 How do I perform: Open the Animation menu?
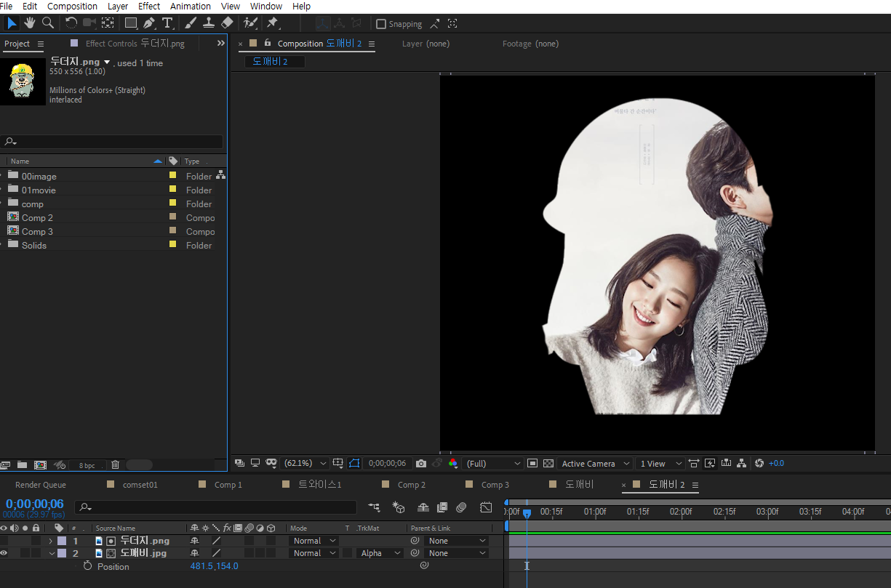click(x=190, y=6)
